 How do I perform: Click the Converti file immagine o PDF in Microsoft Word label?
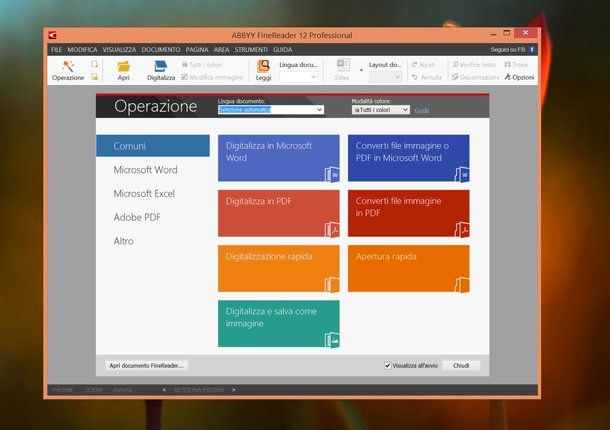(x=402, y=152)
